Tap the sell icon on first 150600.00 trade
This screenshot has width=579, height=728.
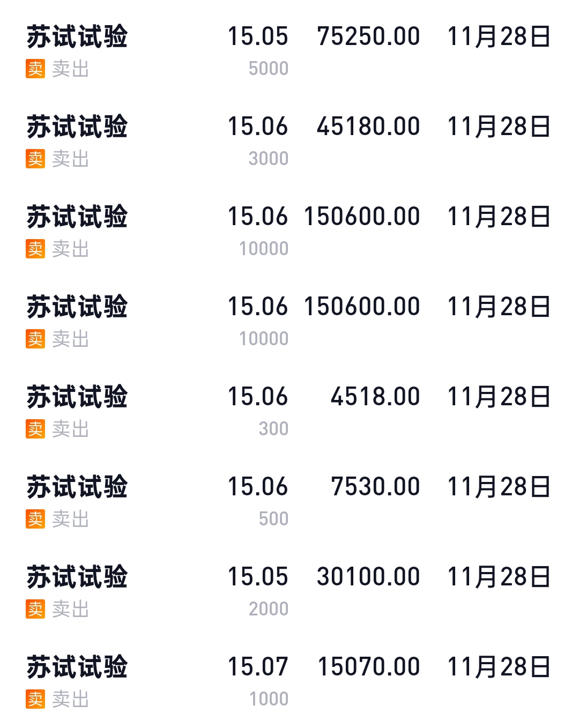click(x=35, y=249)
